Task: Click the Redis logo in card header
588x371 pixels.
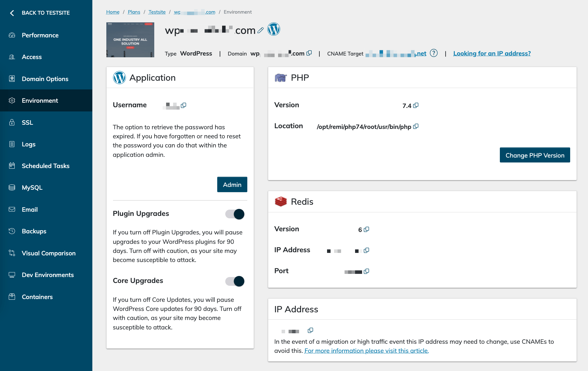Action: coord(281,202)
